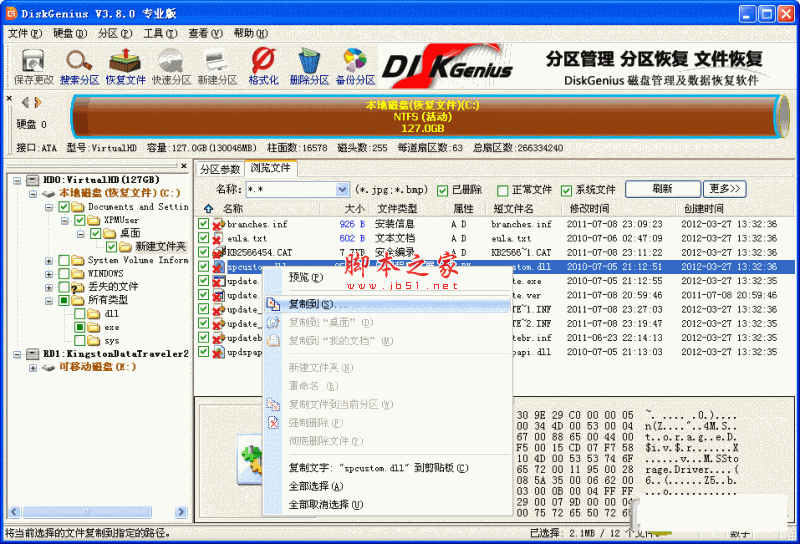Toggle the Documents and Settings folder checkbox
Screen dimensions: 800x544
pos(64,207)
